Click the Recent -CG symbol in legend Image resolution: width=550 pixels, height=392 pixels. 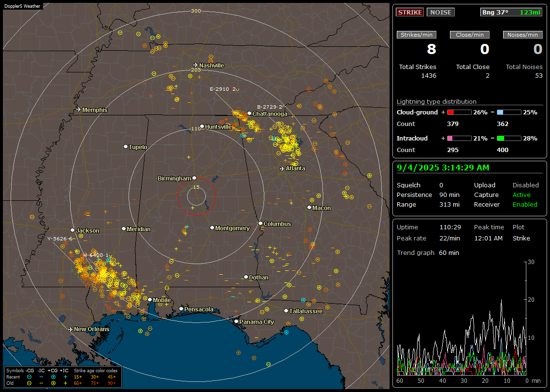point(29,377)
